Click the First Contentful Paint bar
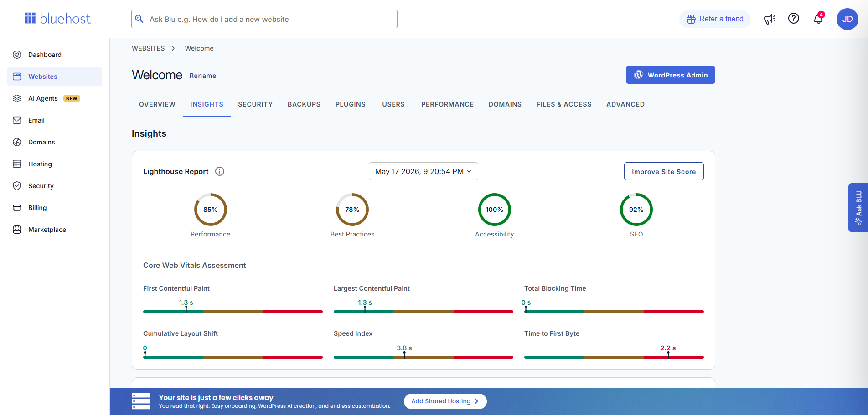Viewport: 868px width, 415px height. (x=233, y=312)
